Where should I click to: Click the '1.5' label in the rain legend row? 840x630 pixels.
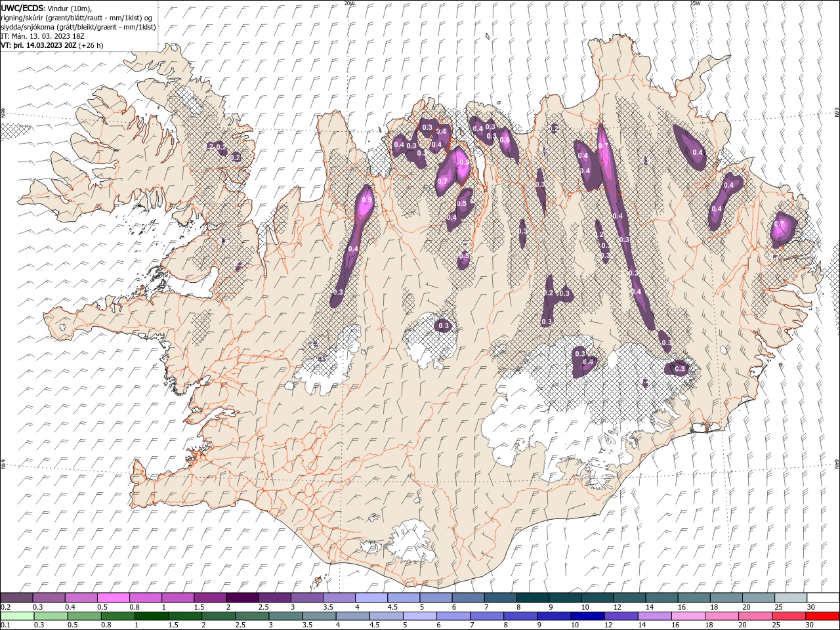click(x=174, y=625)
